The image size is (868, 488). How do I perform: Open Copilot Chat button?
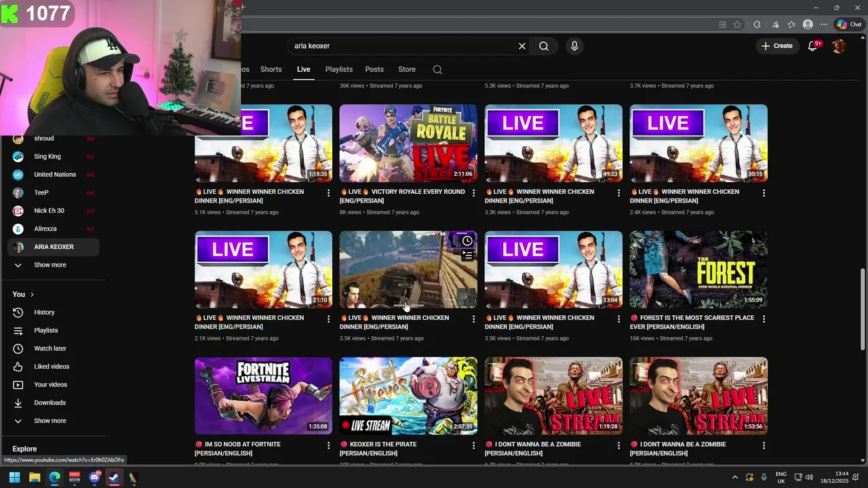[849, 24]
